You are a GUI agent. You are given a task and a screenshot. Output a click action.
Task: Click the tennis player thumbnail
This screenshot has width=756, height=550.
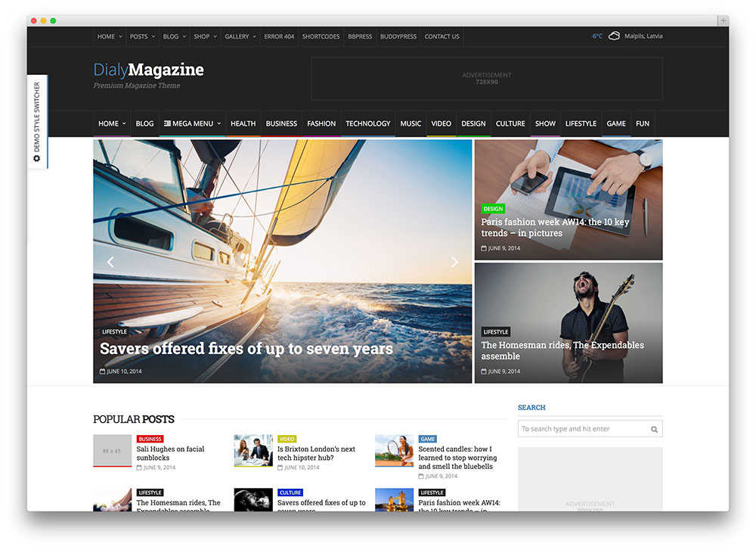point(394,451)
